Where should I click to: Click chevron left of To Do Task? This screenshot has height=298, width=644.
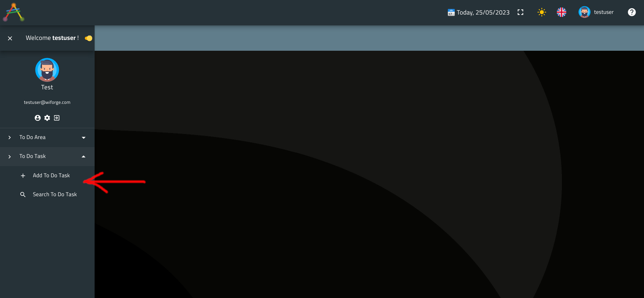(x=9, y=157)
